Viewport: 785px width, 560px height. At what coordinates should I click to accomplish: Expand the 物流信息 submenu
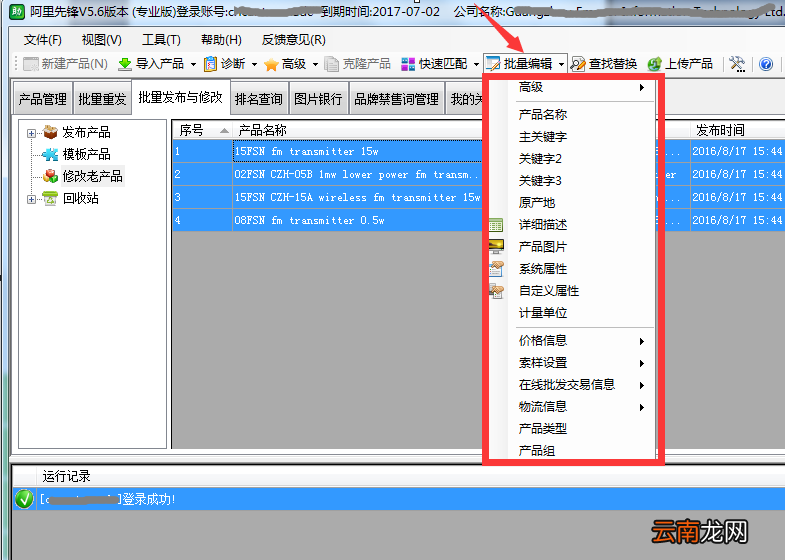[642, 407]
